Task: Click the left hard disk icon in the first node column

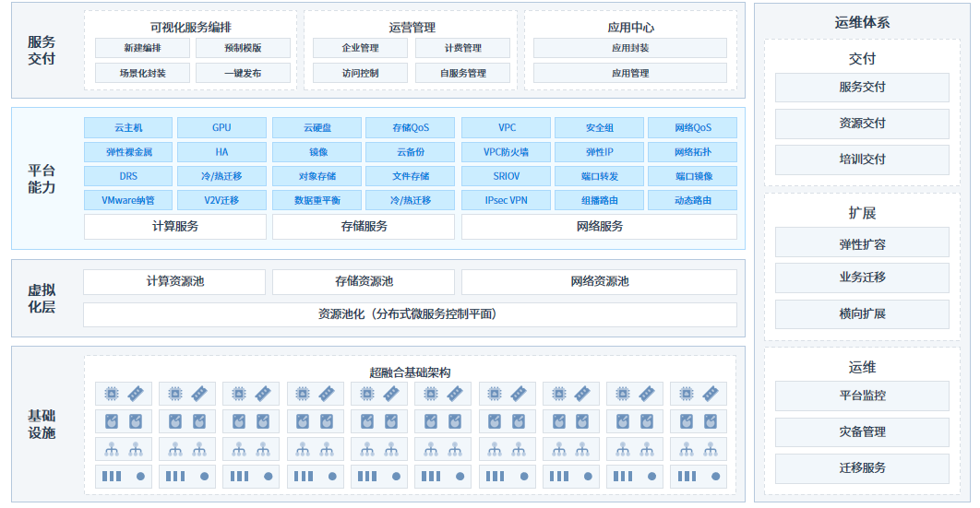Action: click(111, 421)
